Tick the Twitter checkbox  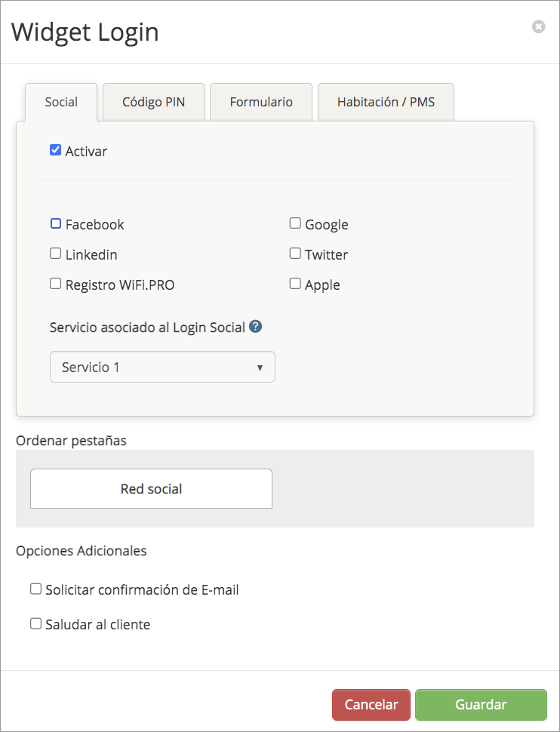(x=295, y=254)
